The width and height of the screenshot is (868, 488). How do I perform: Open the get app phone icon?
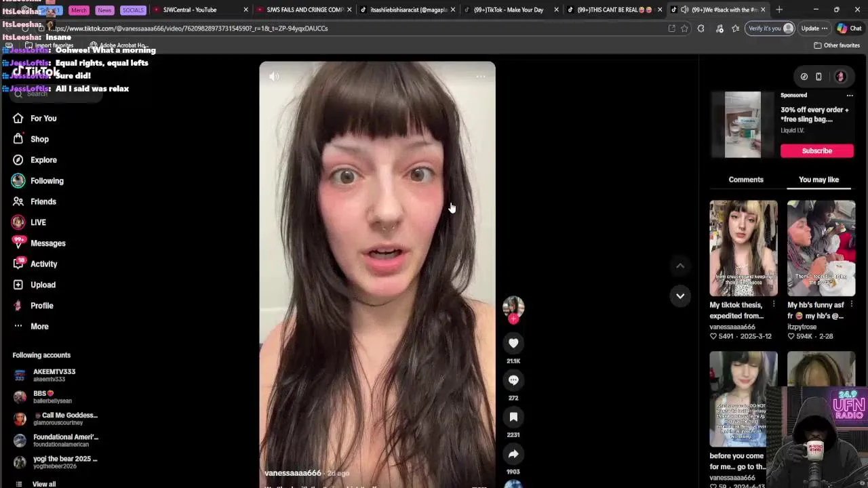tap(818, 77)
